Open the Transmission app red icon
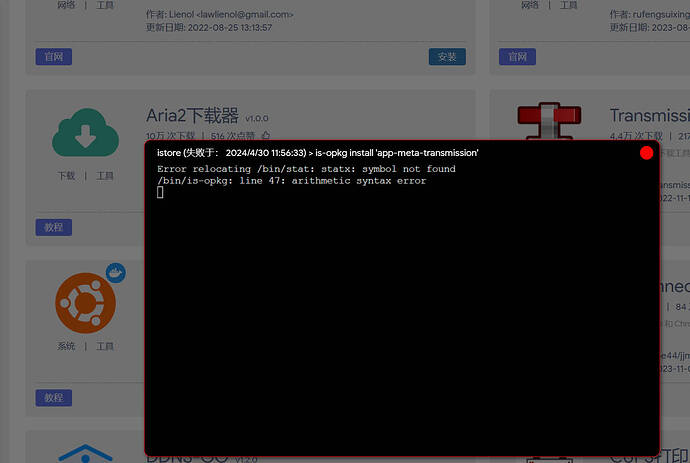The image size is (690, 463). [x=549, y=121]
